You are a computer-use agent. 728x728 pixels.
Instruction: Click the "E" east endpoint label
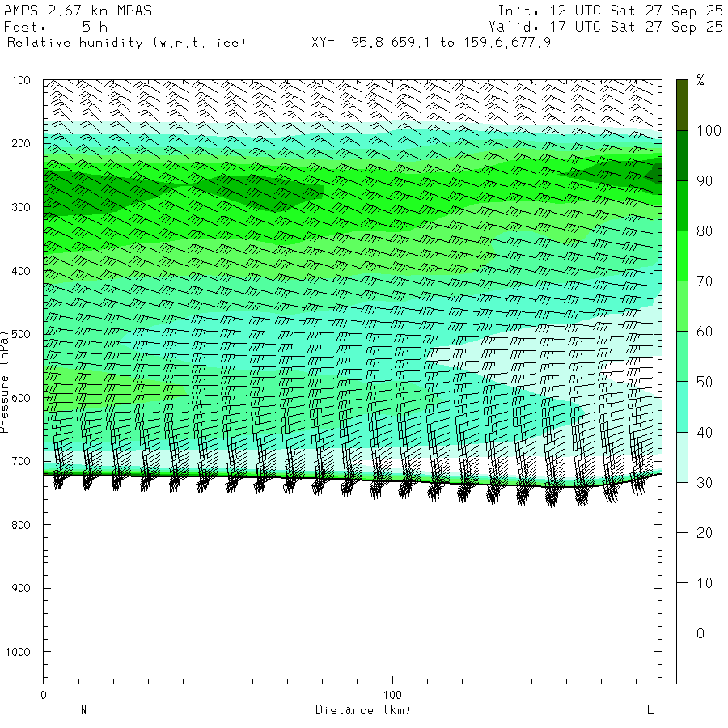(x=650, y=710)
